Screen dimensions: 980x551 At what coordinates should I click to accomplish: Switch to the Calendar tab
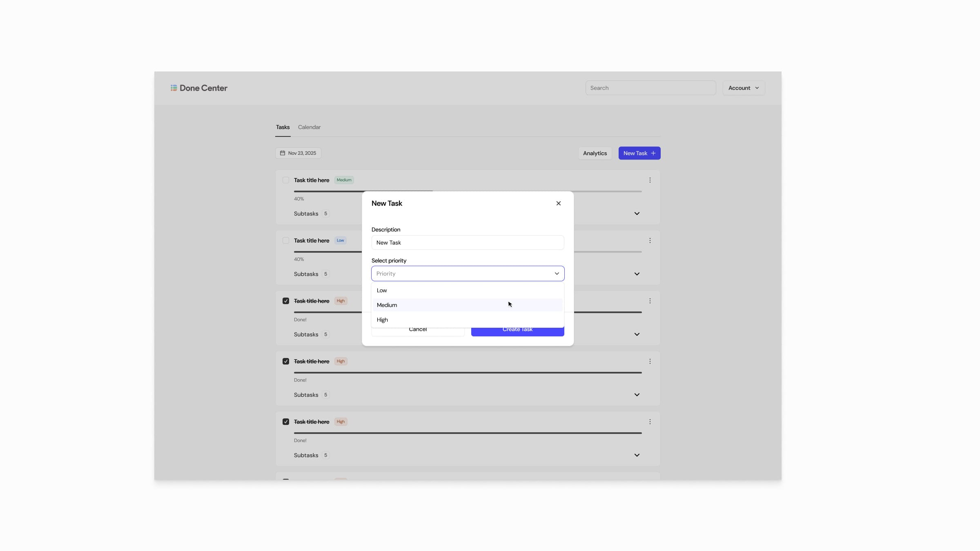coord(309,127)
